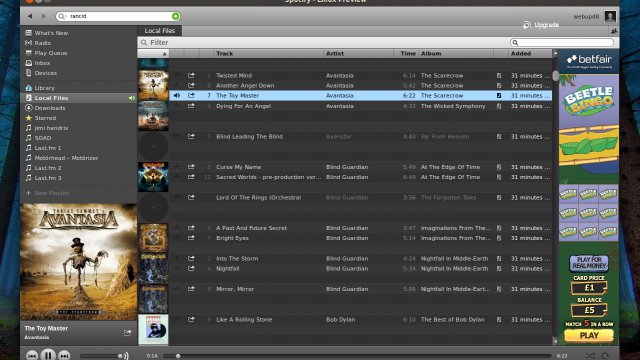Share The Toy Master row icon
Viewport: 640px width, 360px height.
(x=191, y=96)
